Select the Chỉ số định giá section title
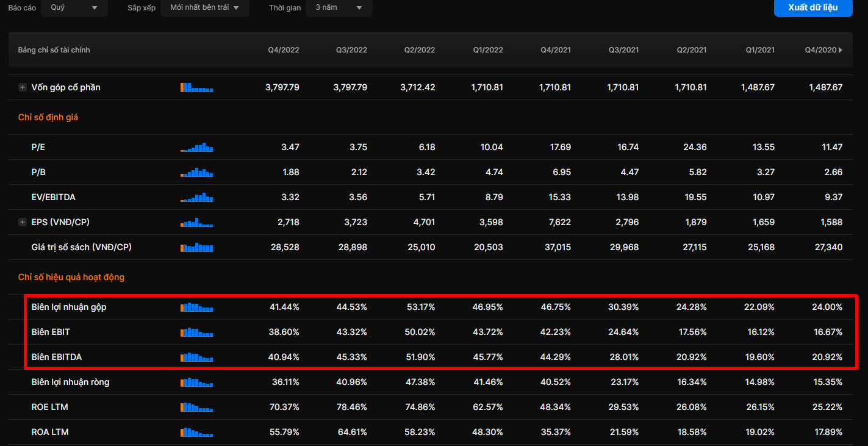This screenshot has height=446, width=868. coord(48,117)
